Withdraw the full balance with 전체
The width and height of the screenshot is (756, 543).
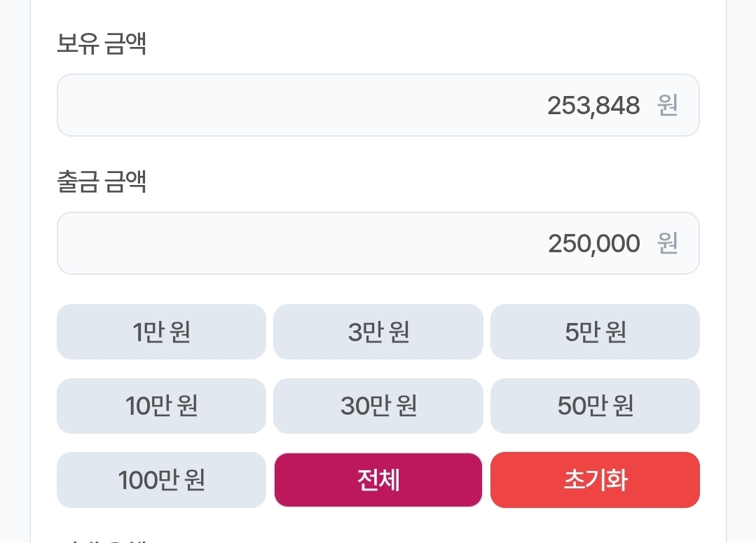click(x=378, y=480)
